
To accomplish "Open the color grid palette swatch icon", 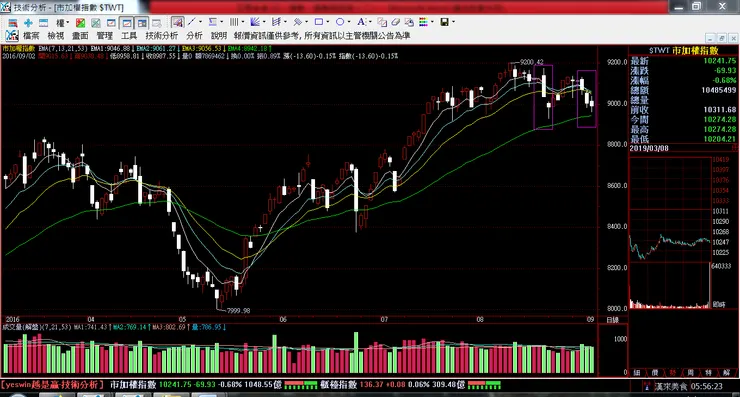I will click(x=423, y=22).
